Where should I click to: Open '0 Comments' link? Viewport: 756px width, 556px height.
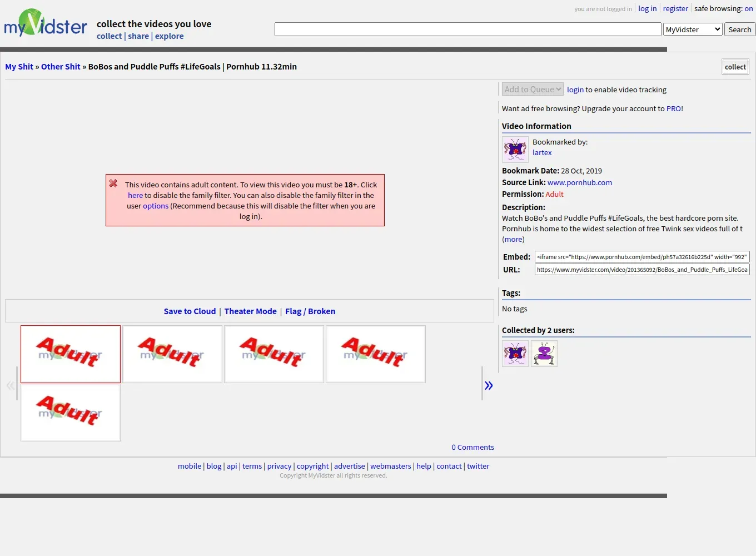tap(472, 448)
